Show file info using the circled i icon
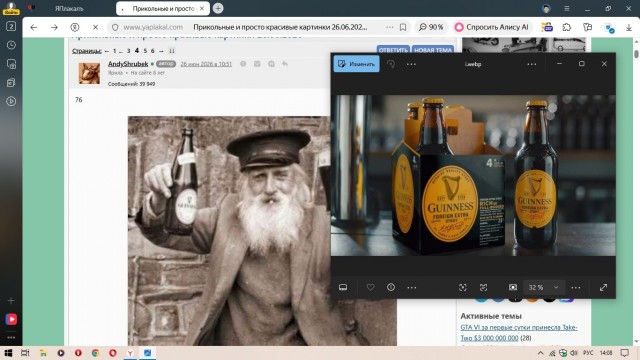This screenshot has width=640, height=360. click(391, 287)
